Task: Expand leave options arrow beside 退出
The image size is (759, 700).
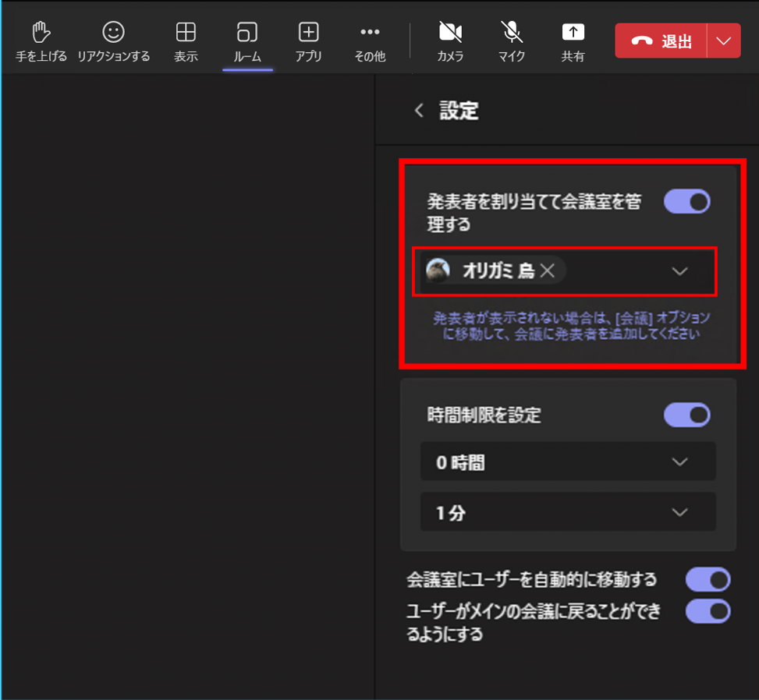Action: [724, 41]
